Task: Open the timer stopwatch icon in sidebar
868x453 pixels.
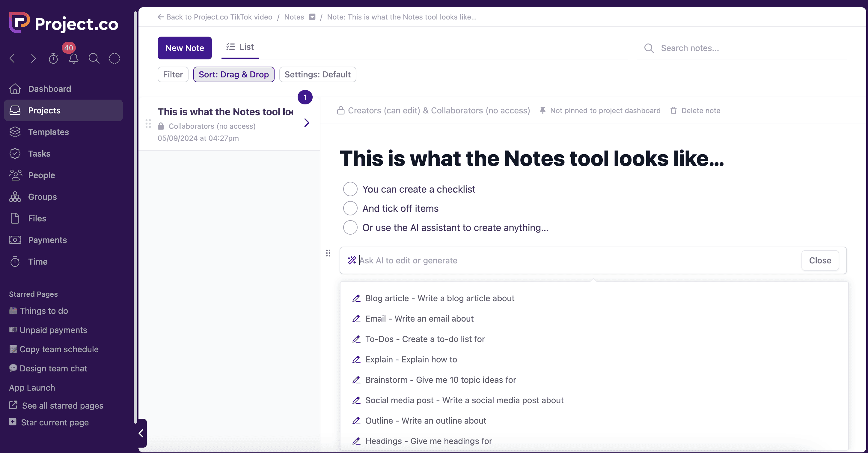Action: point(53,58)
